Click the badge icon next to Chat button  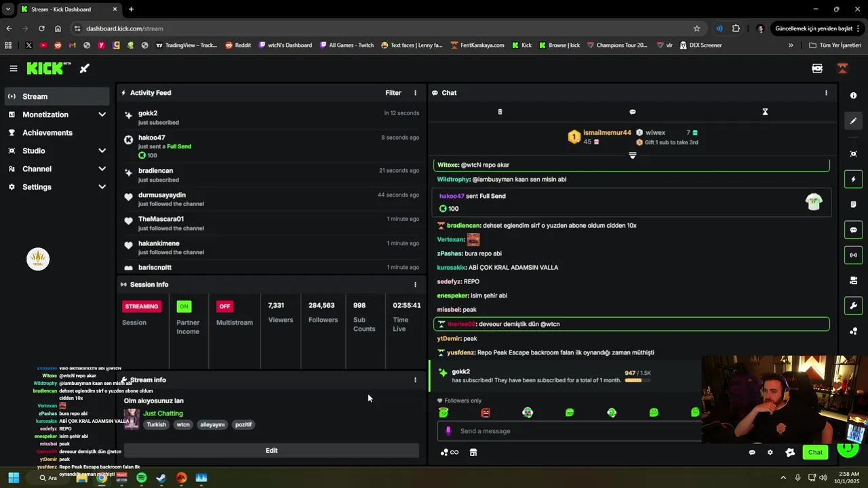[790, 452]
